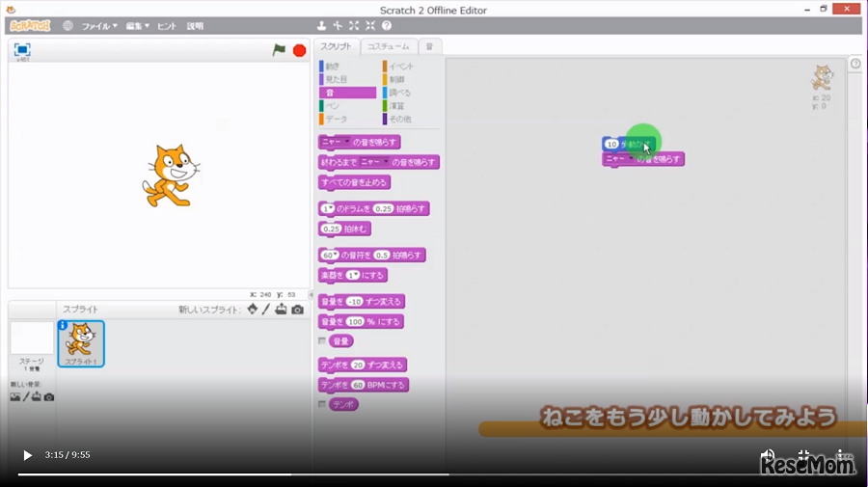Create new sprite from camera
The height and width of the screenshot is (487, 868).
point(297,310)
